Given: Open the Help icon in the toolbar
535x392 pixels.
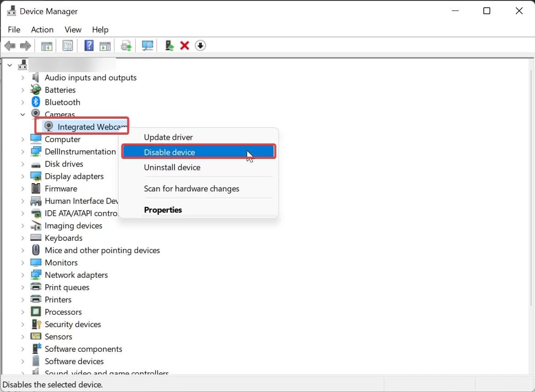Looking at the screenshot, I should pyautogui.click(x=89, y=45).
